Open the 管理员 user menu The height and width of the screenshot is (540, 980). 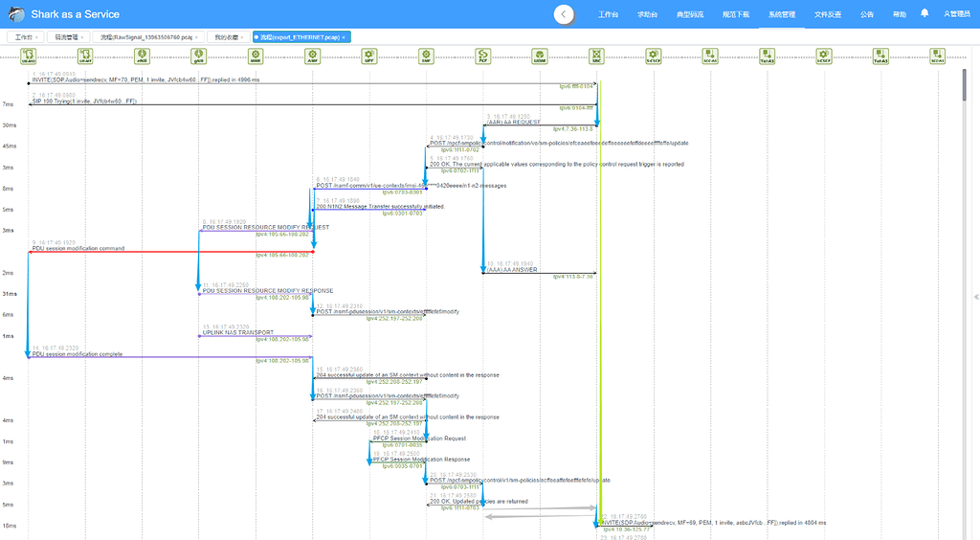957,13
